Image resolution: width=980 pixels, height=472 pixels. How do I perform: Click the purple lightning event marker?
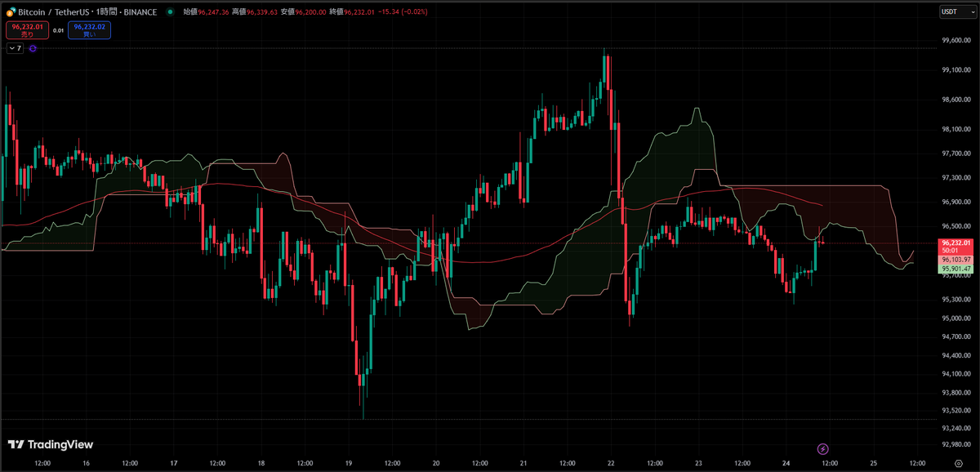(823, 448)
